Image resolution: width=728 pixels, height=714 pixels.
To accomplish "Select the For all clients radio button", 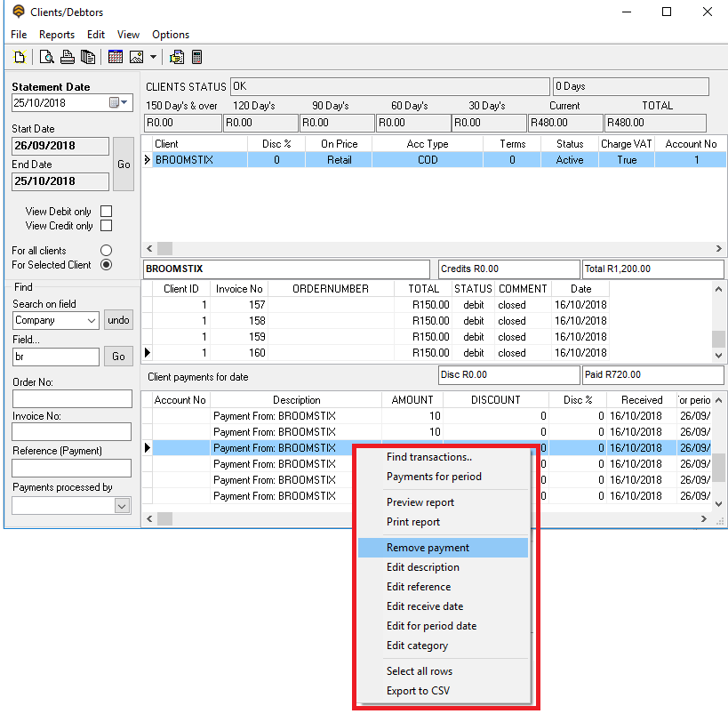I will pos(107,251).
